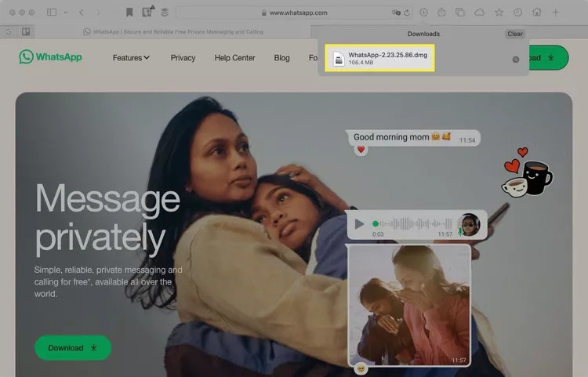Go to the home page icon
The image size is (588, 377).
(537, 12)
